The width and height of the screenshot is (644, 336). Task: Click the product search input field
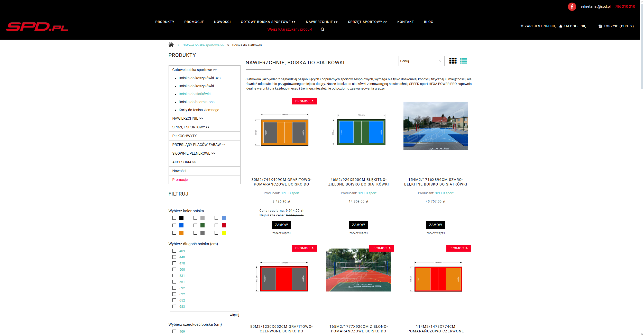point(290,30)
